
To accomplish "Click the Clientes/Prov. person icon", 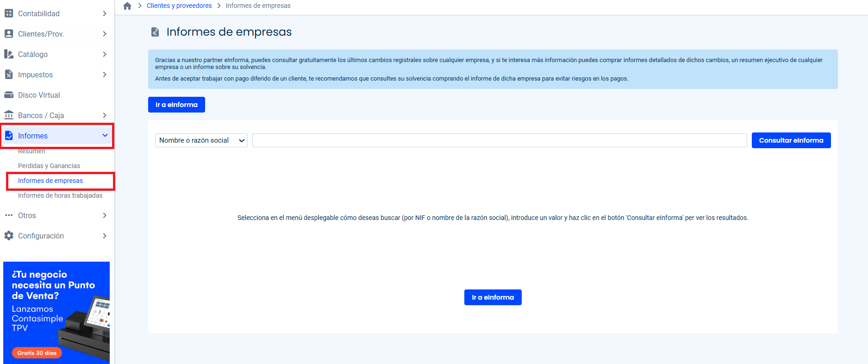I will (9, 34).
